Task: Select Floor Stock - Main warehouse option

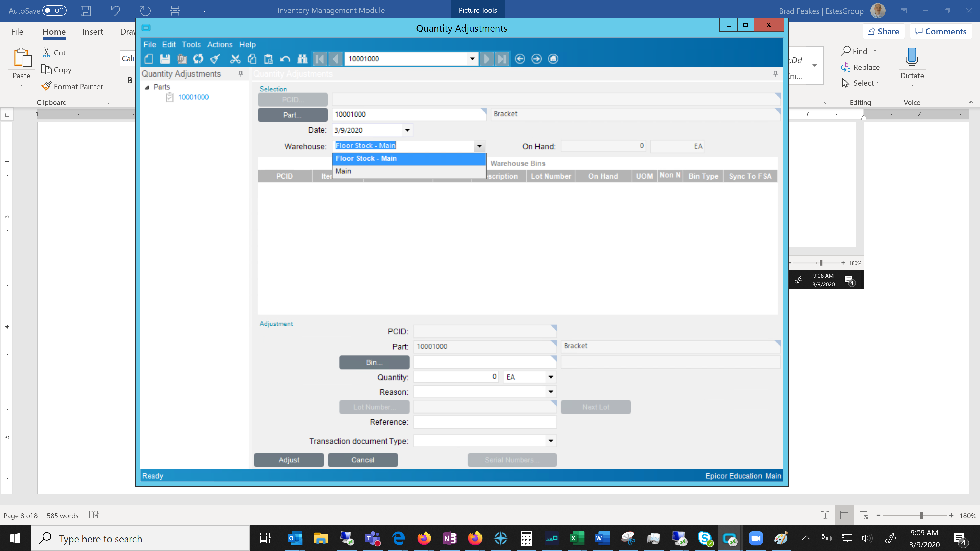Action: coord(409,159)
